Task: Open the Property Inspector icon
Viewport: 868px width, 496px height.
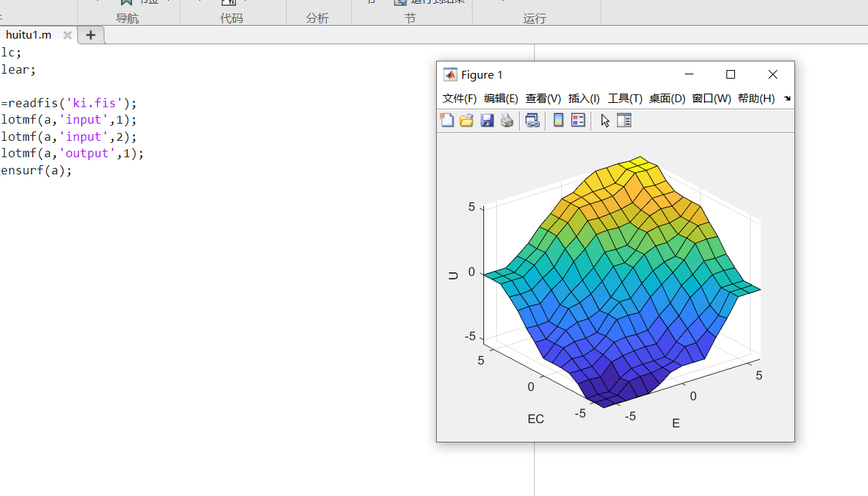Action: coord(624,121)
